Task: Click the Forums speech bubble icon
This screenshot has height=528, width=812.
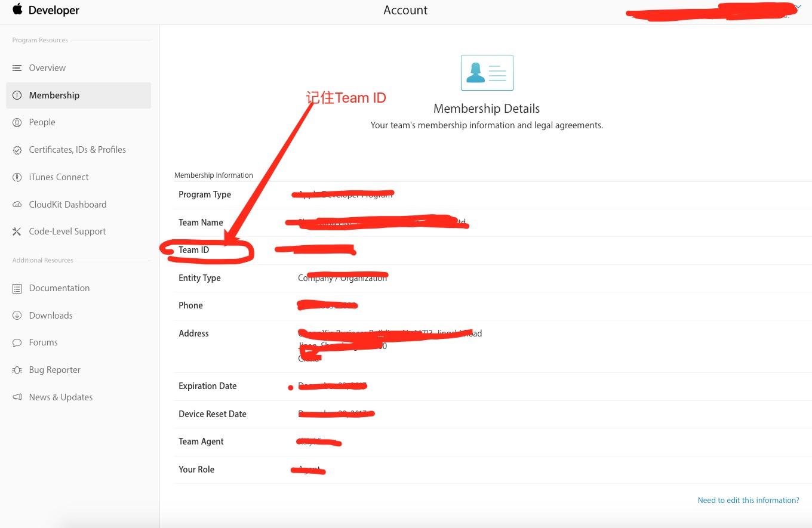Action: click(17, 342)
